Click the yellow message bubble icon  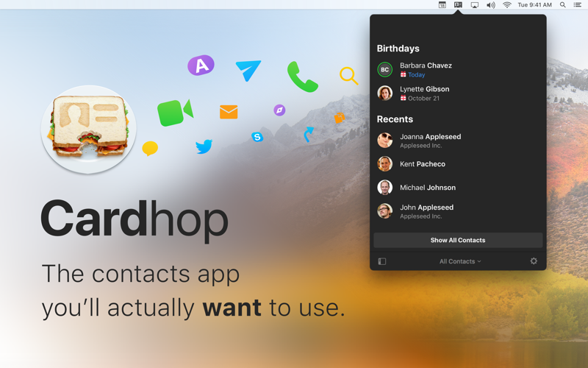[150, 149]
